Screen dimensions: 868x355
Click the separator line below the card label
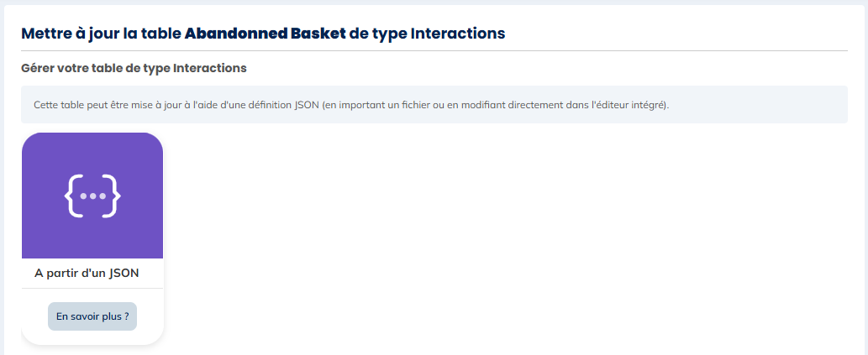[x=92, y=288]
